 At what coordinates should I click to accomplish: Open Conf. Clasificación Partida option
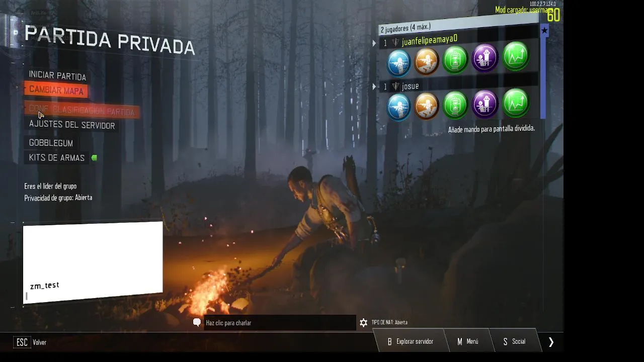(82, 110)
